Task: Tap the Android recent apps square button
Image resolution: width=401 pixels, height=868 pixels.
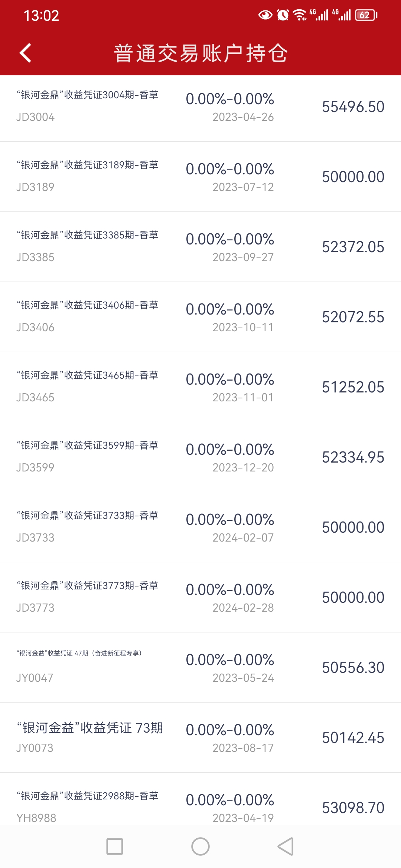Action: coord(114,846)
